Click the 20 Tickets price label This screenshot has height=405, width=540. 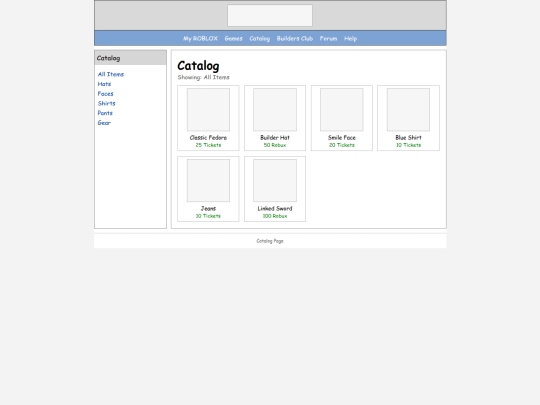pyautogui.click(x=342, y=145)
